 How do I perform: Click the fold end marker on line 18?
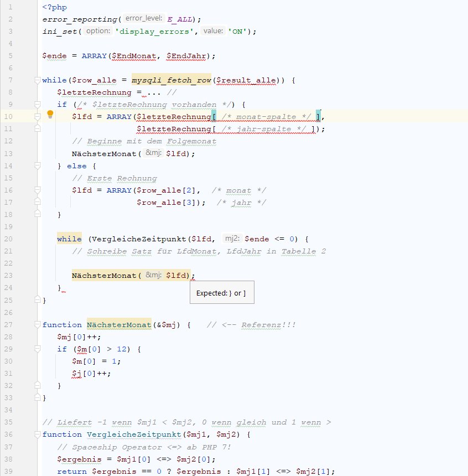click(x=37, y=214)
